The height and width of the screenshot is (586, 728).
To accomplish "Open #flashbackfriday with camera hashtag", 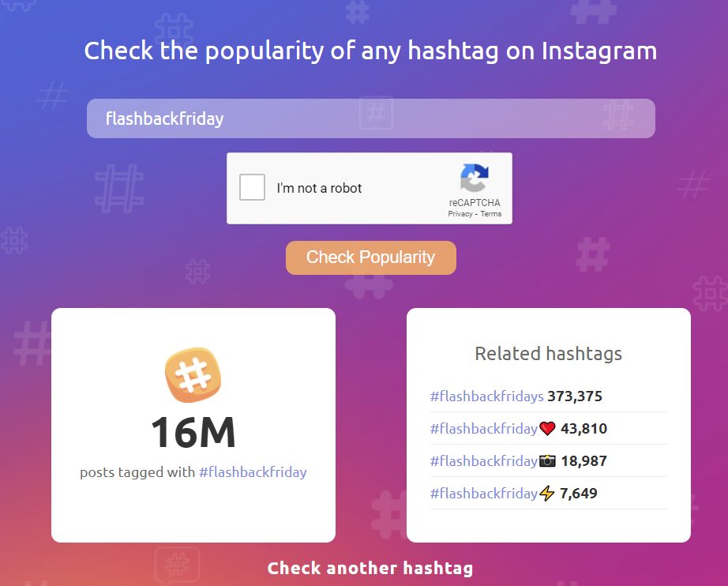I will (493, 460).
